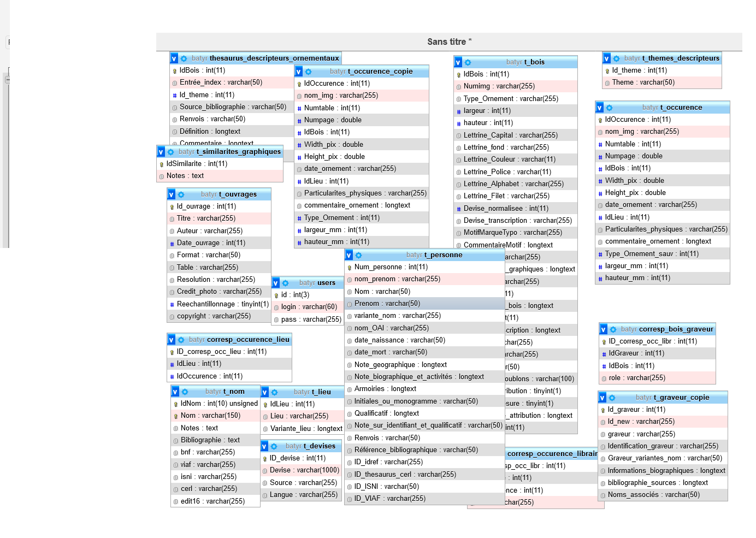Click 'ID_corresp_occ_lieu : int(11)' column
756x538 pixels.
pos(229,352)
